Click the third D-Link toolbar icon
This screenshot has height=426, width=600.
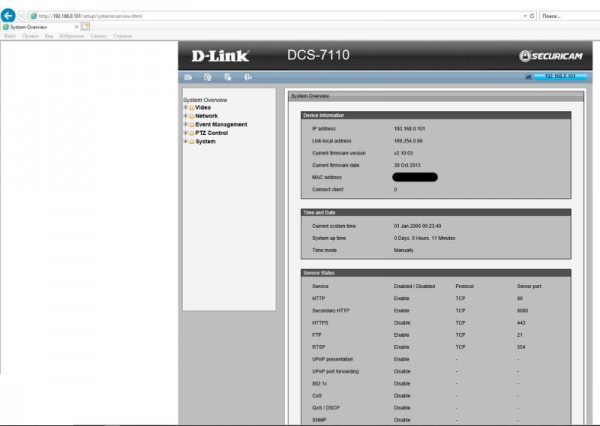click(228, 77)
